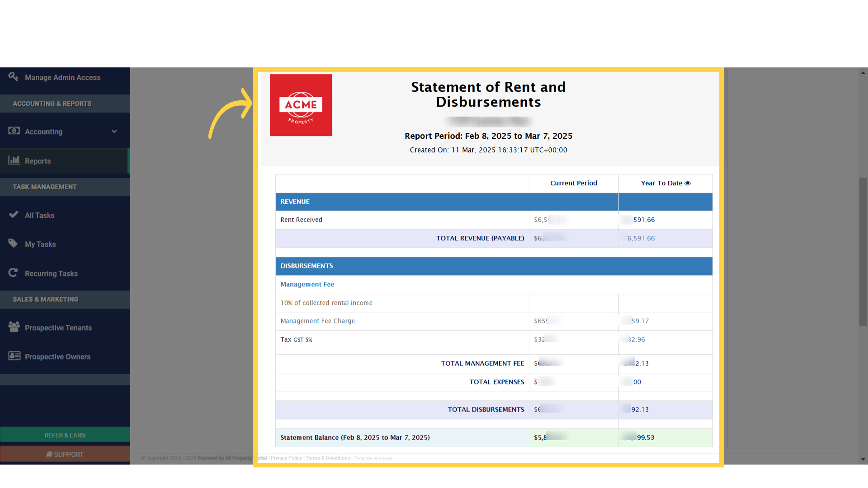The width and height of the screenshot is (868, 488).
Task: Click the Accounting money icon
Action: [14, 131]
